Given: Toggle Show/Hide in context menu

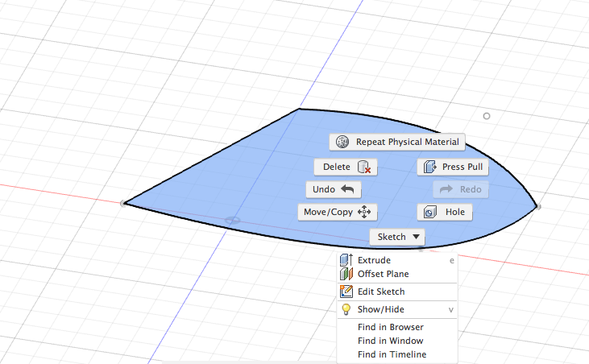Looking at the screenshot, I should point(397,309).
